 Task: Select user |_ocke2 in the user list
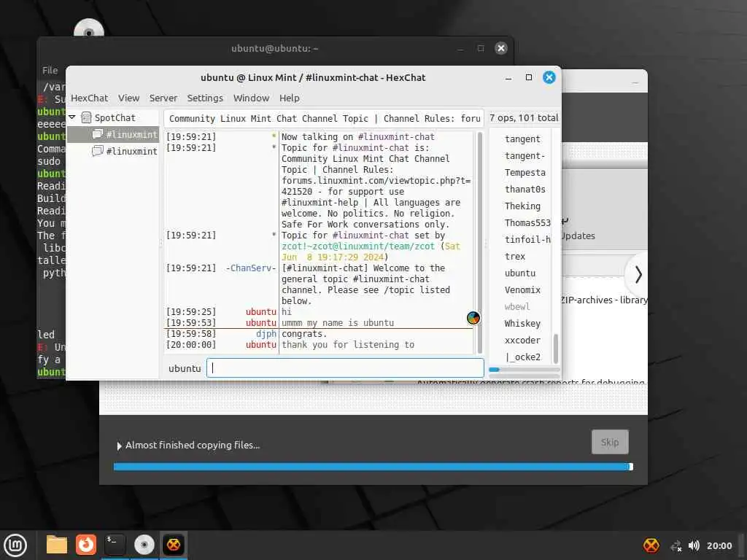521,357
